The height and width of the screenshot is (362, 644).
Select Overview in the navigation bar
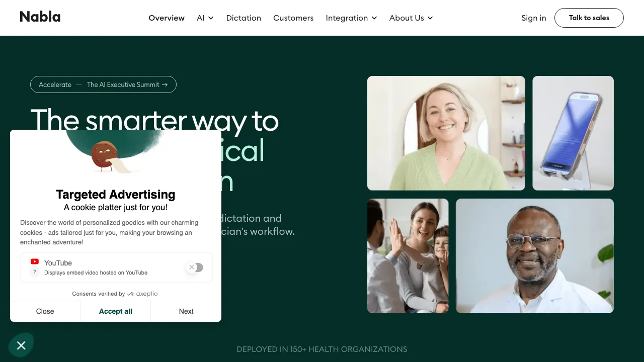[x=167, y=18]
